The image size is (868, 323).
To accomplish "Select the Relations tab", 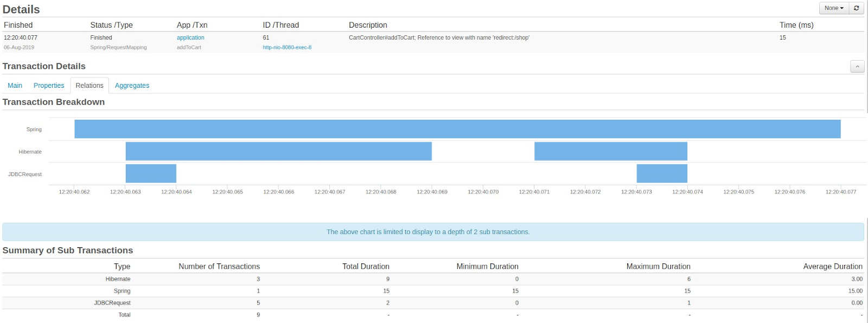I will click(x=90, y=86).
